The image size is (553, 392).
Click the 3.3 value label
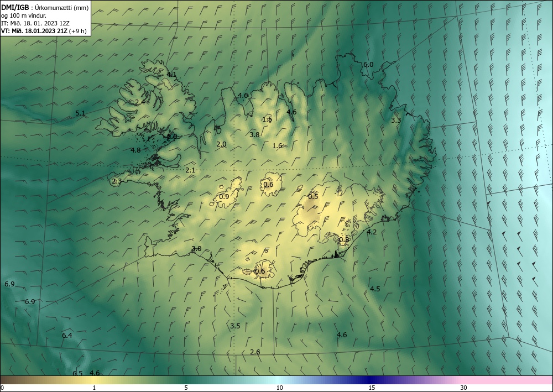click(x=396, y=120)
